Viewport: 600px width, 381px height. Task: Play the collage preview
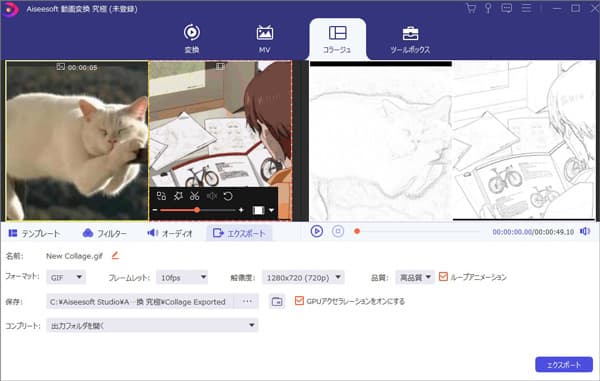[x=316, y=231]
